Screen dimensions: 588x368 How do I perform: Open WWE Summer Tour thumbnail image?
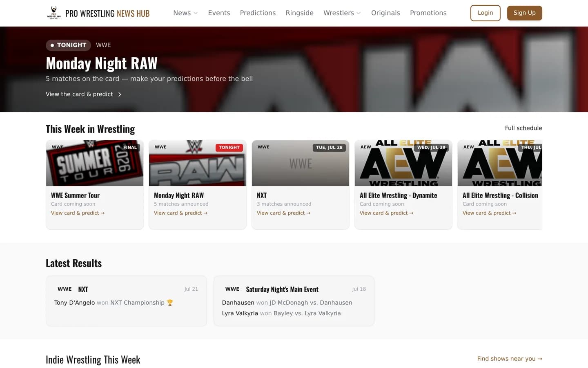[x=95, y=163]
